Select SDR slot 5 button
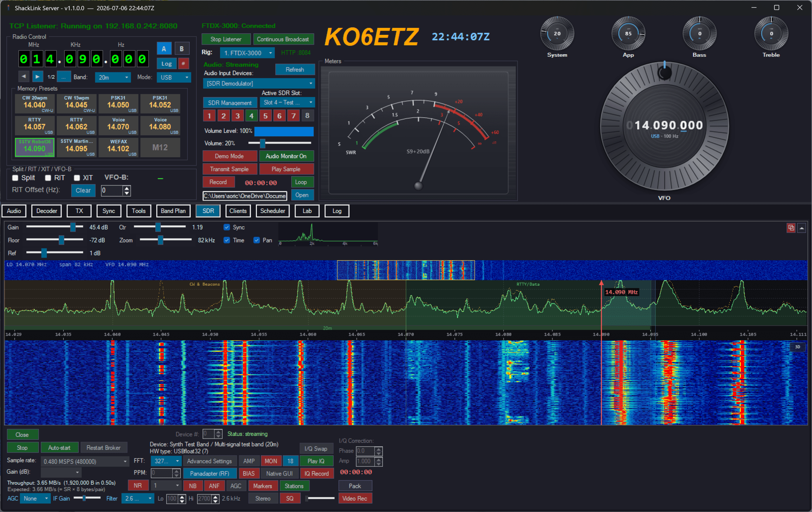 pyautogui.click(x=265, y=116)
